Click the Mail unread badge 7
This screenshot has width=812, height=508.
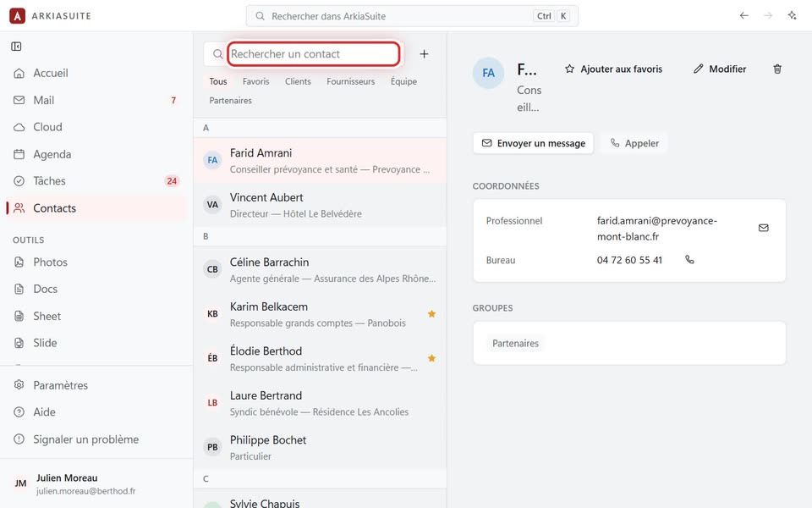click(x=173, y=100)
